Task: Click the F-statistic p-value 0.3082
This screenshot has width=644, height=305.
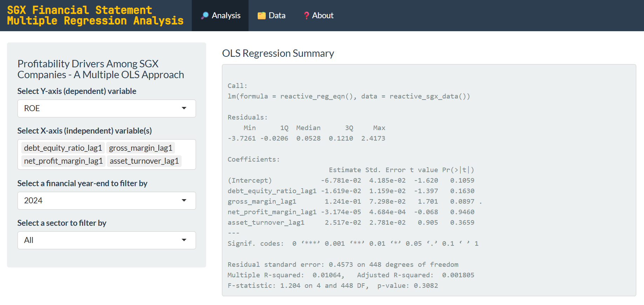Action: tap(426, 286)
